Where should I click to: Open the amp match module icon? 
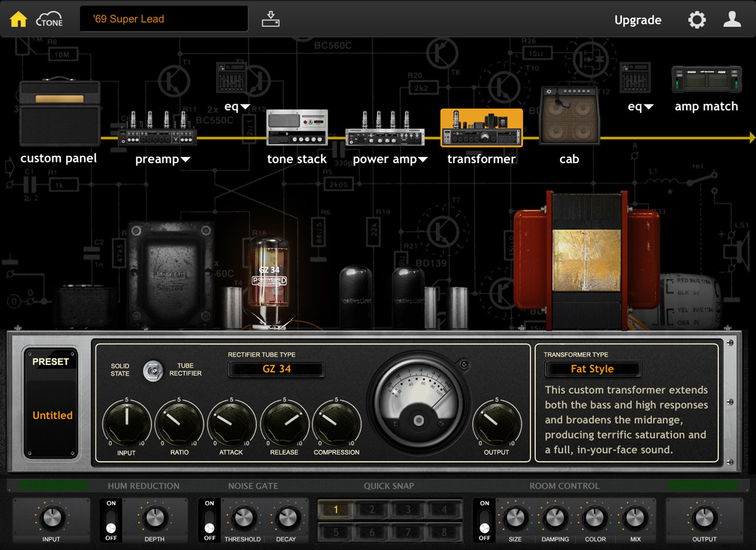tap(706, 81)
